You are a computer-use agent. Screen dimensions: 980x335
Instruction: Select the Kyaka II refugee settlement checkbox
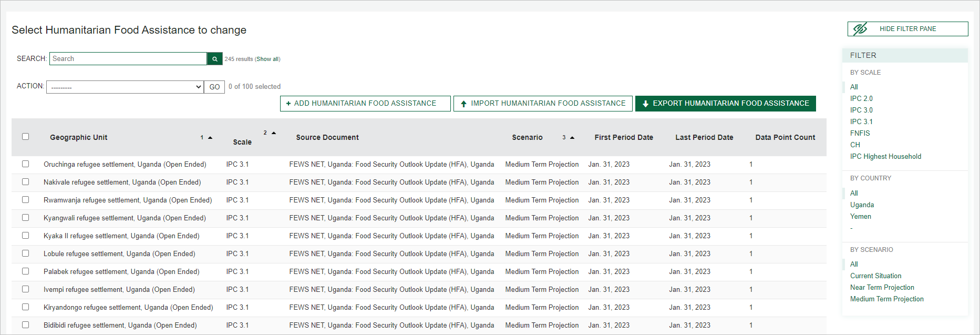tap(25, 236)
